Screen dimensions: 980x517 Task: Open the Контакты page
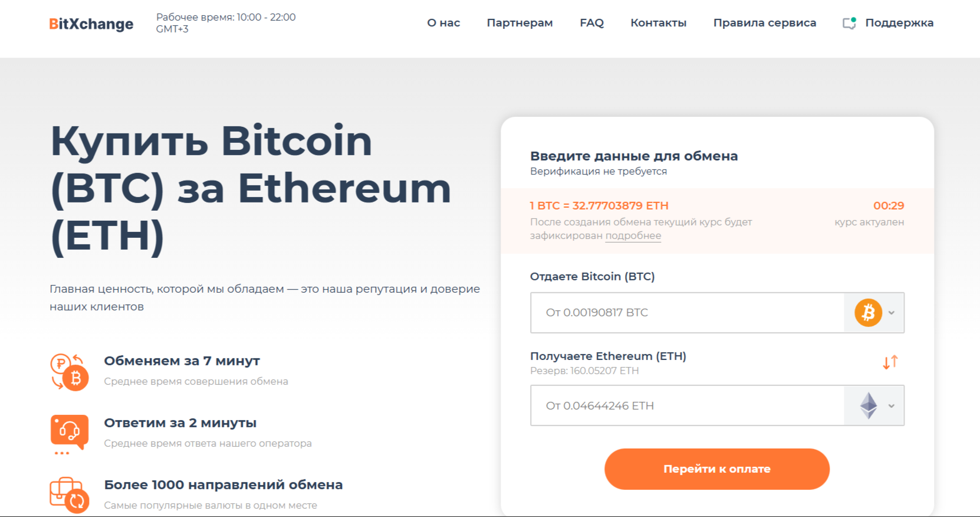pos(658,23)
